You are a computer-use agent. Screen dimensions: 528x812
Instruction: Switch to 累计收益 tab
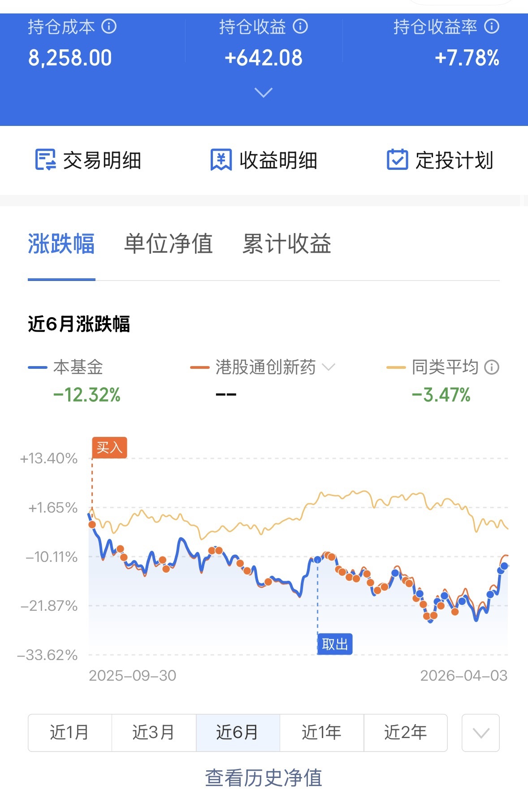pyautogui.click(x=286, y=244)
